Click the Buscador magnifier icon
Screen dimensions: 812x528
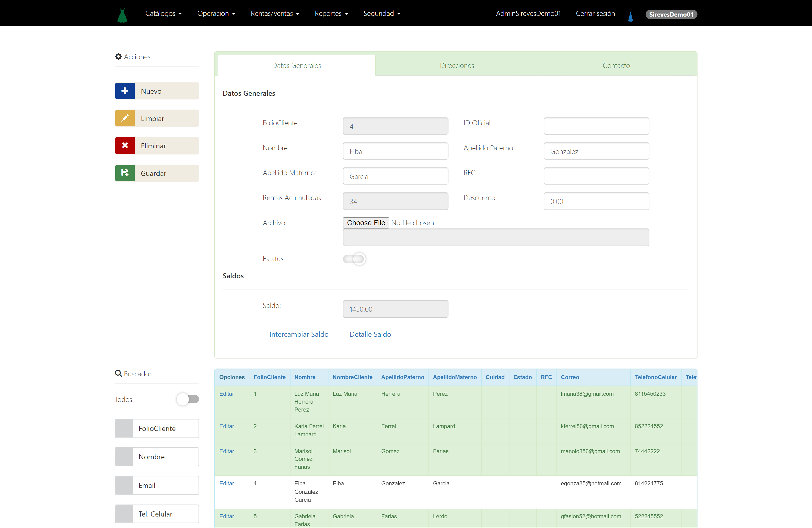pyautogui.click(x=118, y=373)
